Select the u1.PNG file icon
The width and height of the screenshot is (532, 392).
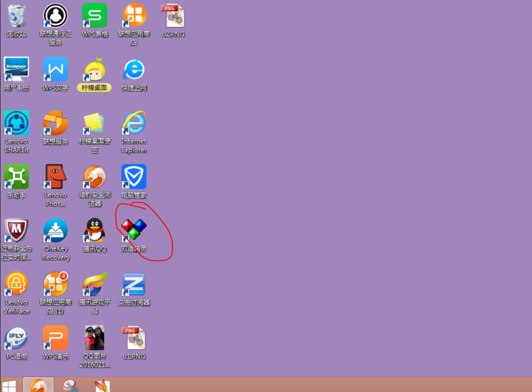(x=134, y=338)
